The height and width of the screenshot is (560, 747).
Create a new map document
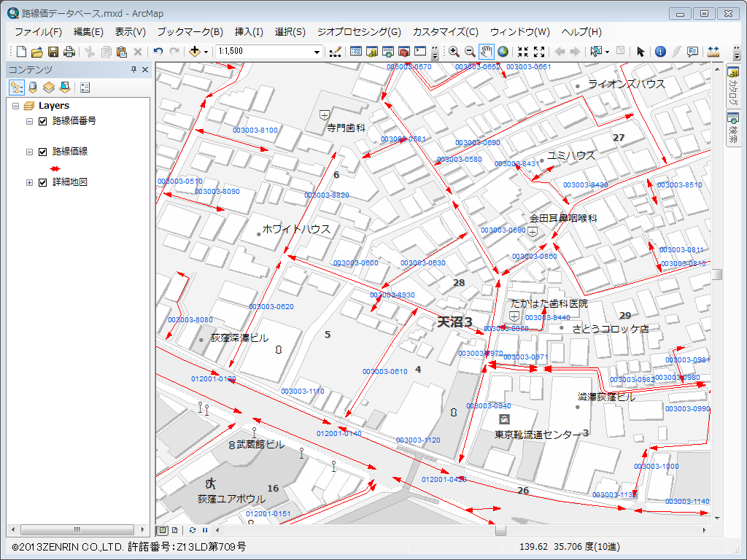pos(21,52)
